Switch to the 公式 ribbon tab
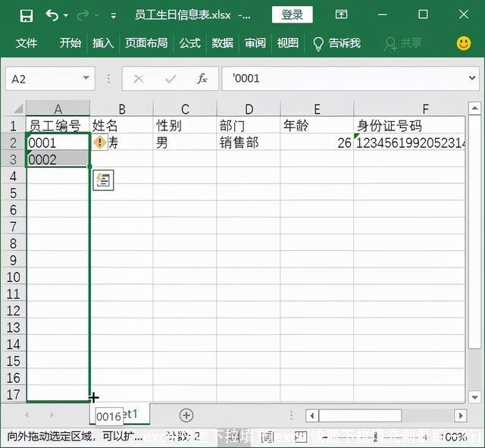The image size is (485, 448). [x=190, y=42]
